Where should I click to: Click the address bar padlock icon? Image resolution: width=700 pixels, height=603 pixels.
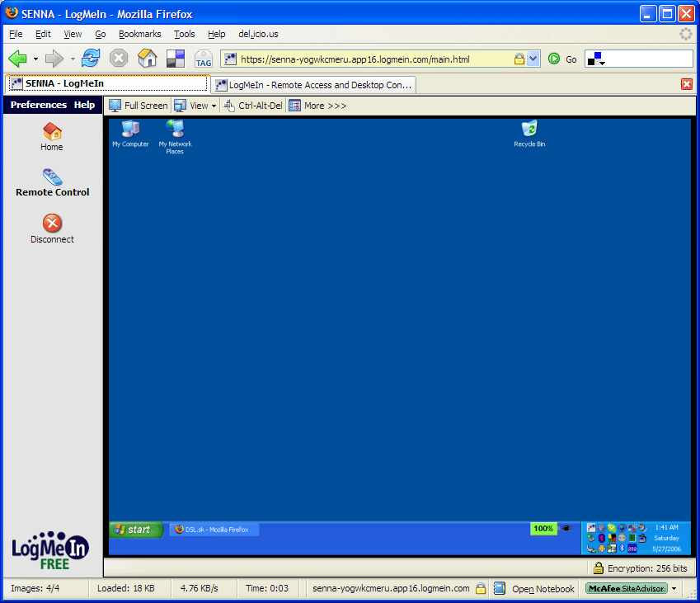pos(519,59)
